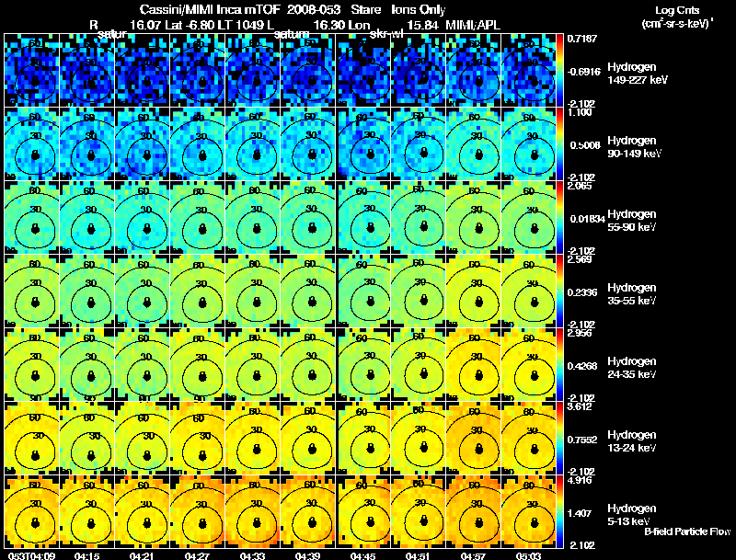The image size is (736, 560).
Task: Open the 90-149 keV image at 04:15
Action: (87, 143)
